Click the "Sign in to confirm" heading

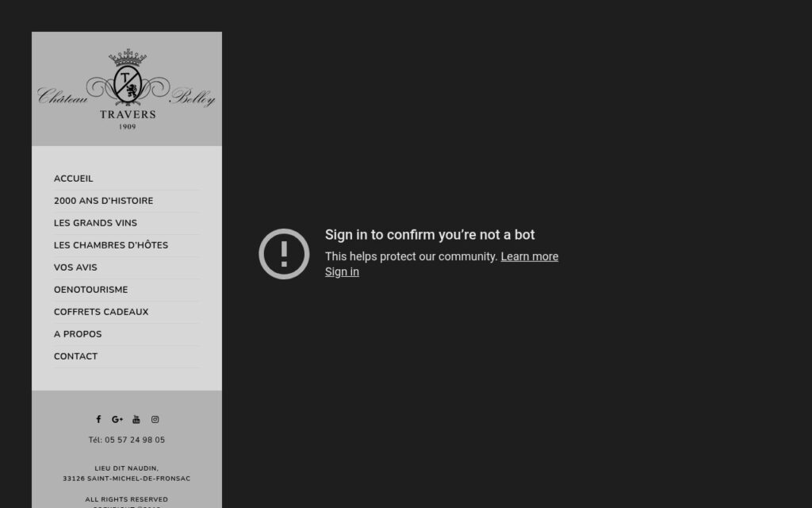click(x=430, y=235)
